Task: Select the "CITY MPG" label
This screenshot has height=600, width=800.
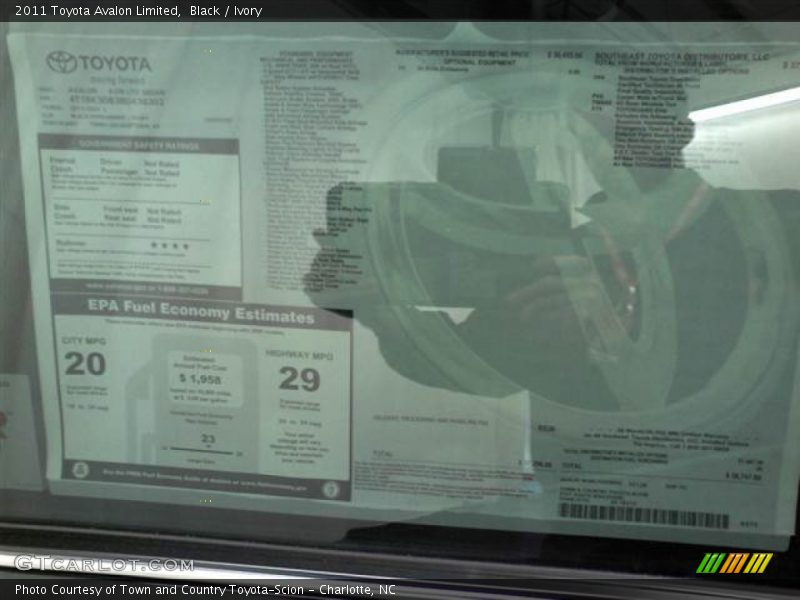Action: (84, 340)
